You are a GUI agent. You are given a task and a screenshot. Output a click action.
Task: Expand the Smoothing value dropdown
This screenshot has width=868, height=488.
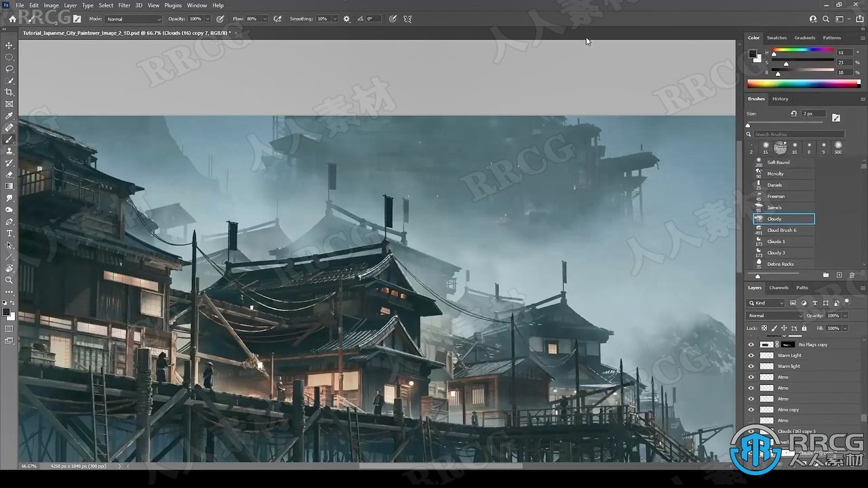pyautogui.click(x=335, y=19)
